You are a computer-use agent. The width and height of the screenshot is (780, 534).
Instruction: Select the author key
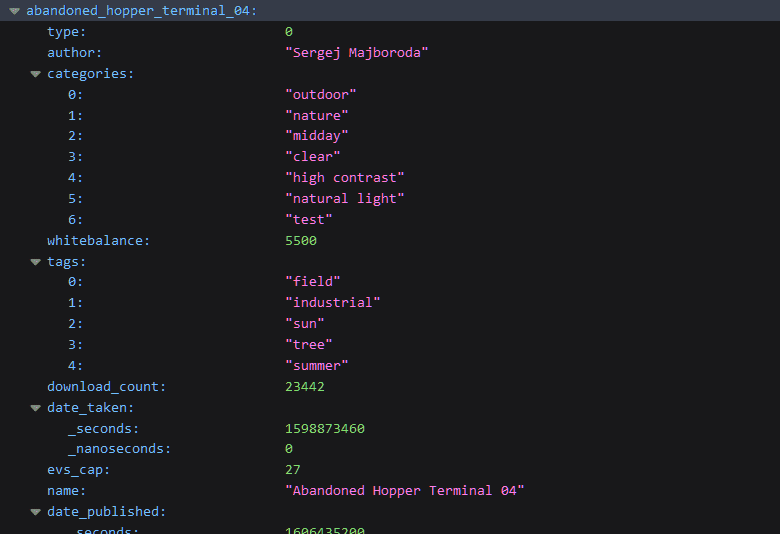(74, 53)
